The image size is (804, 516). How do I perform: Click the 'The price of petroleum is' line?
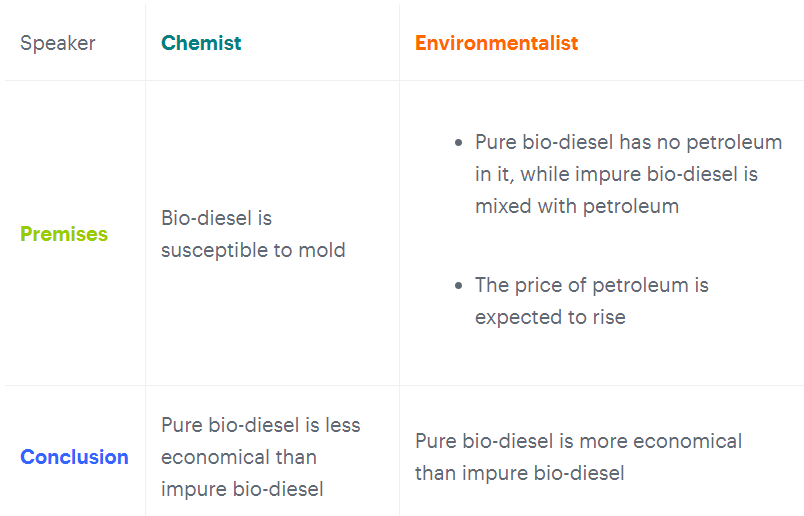(591, 285)
